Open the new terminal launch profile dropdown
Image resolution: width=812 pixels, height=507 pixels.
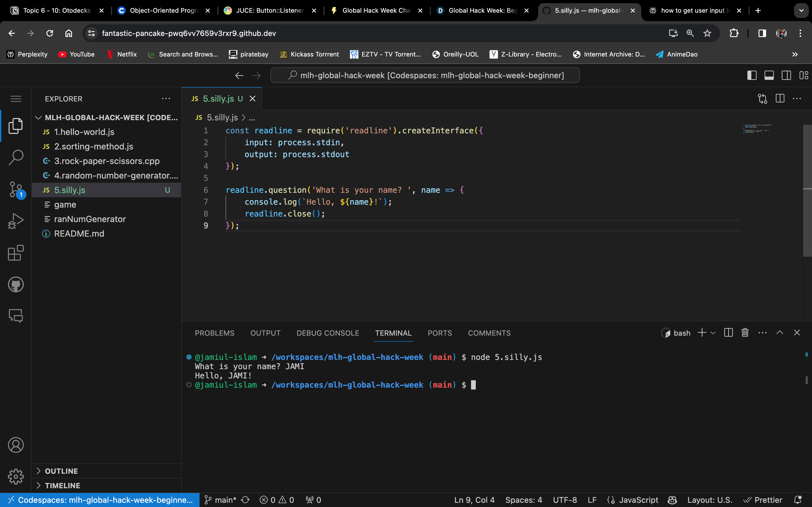click(x=713, y=333)
